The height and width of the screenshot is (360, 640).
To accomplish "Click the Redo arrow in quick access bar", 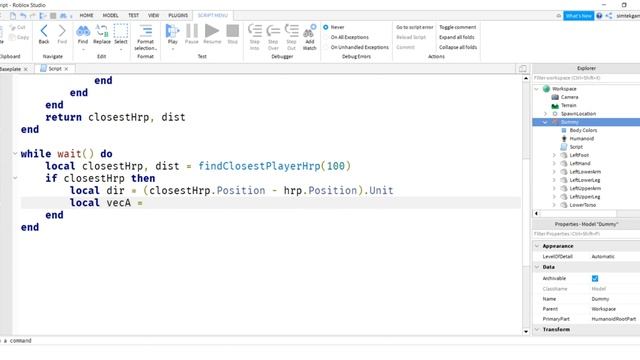I will coord(33,16).
